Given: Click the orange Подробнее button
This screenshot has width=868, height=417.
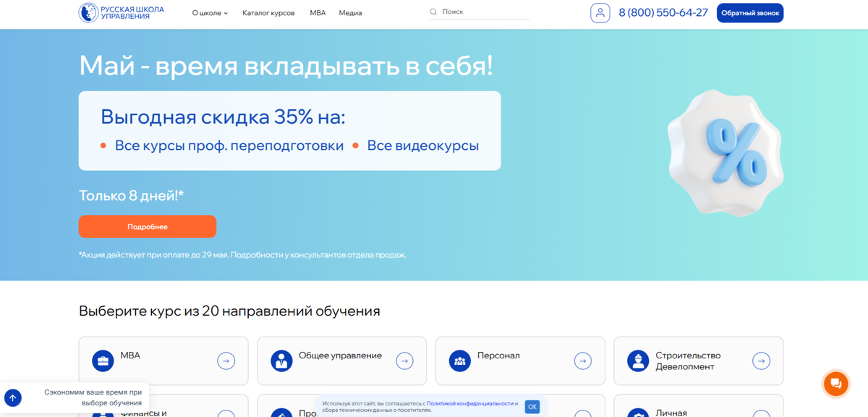Looking at the screenshot, I should [148, 227].
